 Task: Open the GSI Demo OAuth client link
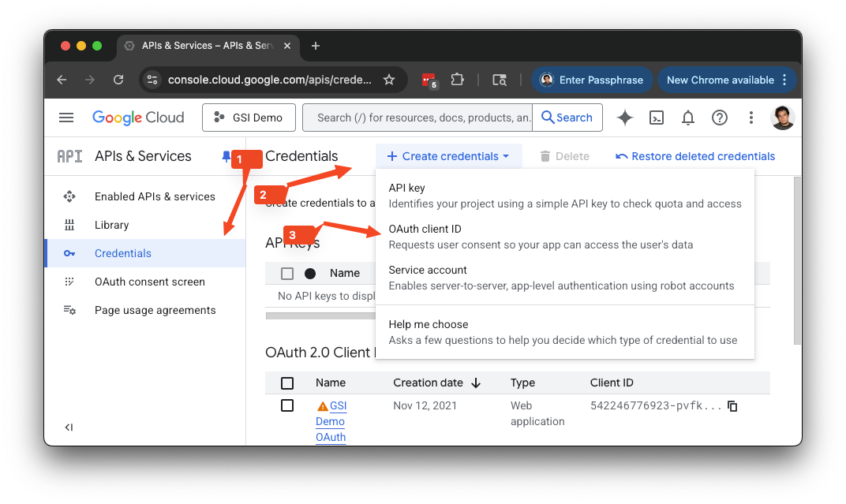click(x=331, y=421)
